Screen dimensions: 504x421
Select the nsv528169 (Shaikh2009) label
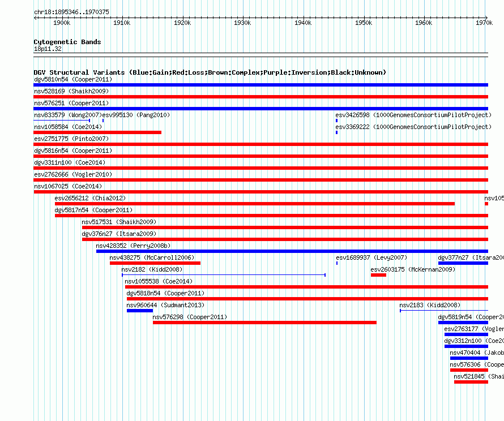(x=71, y=91)
